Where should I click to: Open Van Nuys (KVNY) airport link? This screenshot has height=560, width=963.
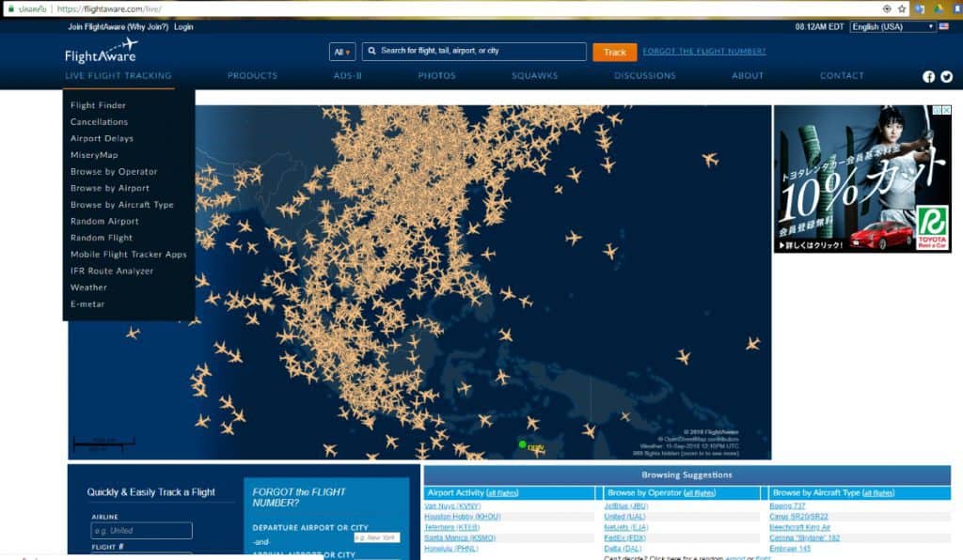click(x=452, y=506)
